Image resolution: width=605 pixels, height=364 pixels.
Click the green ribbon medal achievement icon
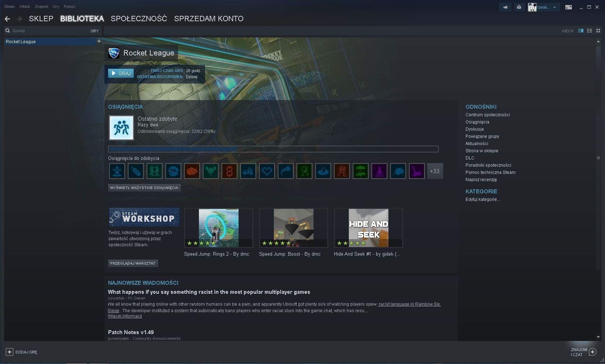(304, 171)
